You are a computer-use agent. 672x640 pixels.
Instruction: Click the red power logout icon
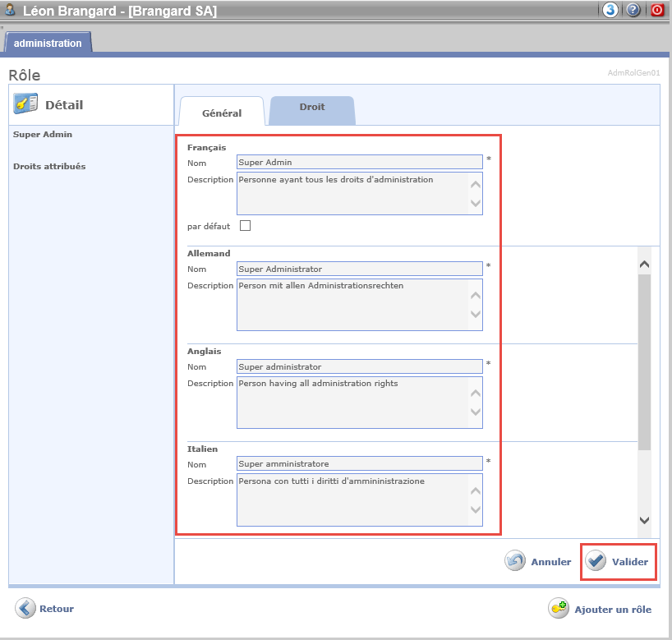pyautogui.click(x=656, y=11)
